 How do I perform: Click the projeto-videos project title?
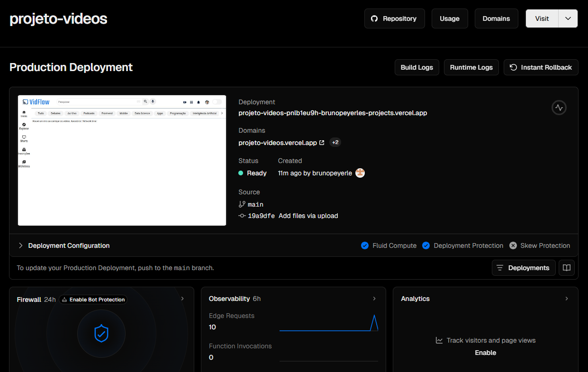coord(58,18)
